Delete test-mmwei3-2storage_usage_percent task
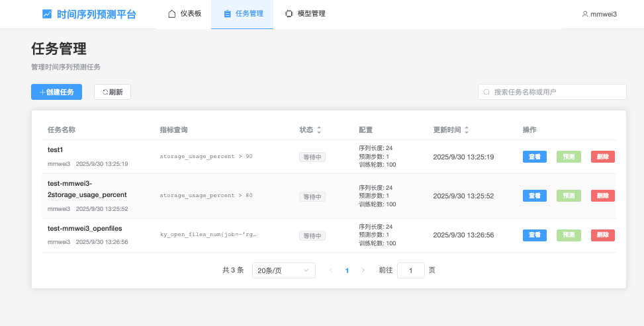644x326 pixels. (x=603, y=196)
